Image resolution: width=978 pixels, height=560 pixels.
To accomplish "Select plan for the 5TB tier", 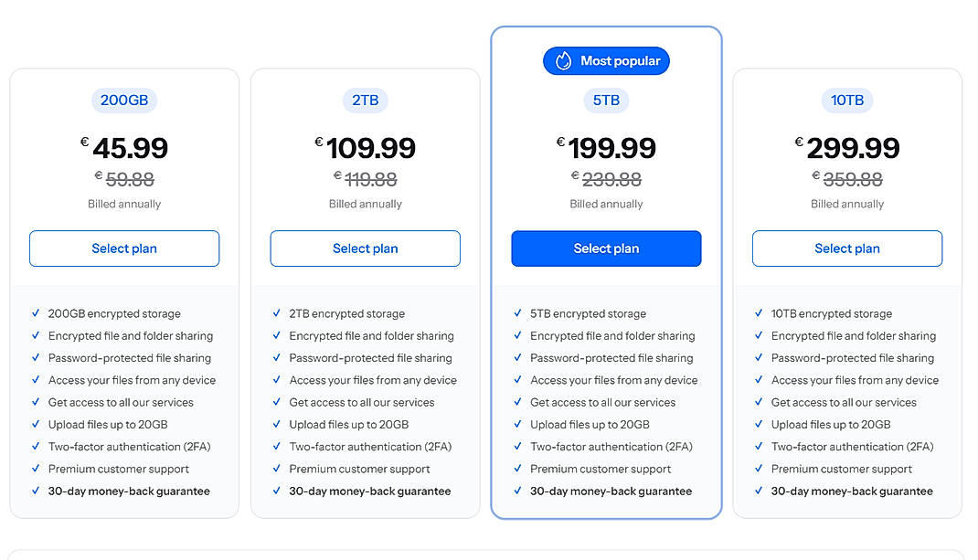I will pos(606,248).
